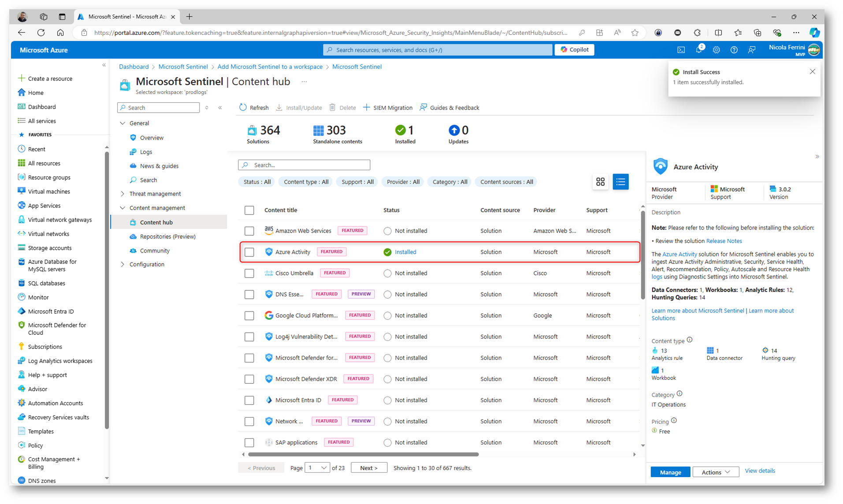843x504 pixels.
Task: Tick the Log4j Vulnerability Detection checkbox
Action: (249, 337)
